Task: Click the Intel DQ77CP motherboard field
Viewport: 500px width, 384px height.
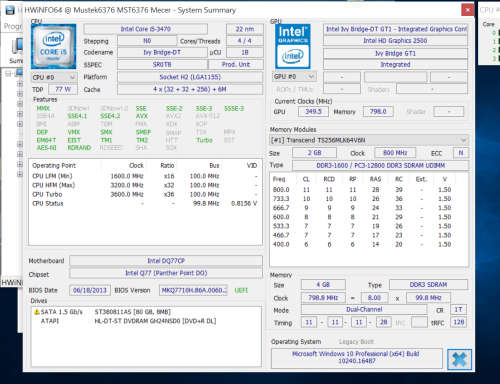Action: point(166,261)
